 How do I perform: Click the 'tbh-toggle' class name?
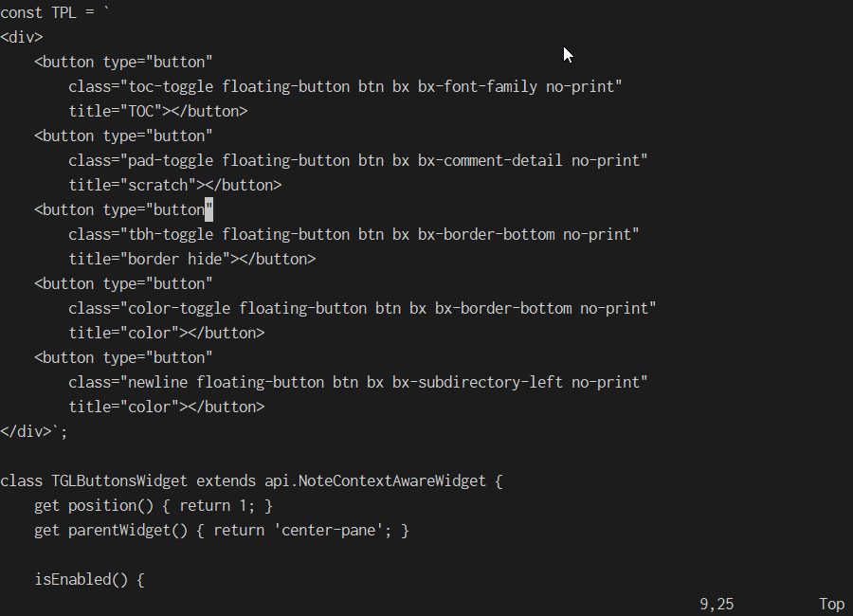click(x=171, y=234)
